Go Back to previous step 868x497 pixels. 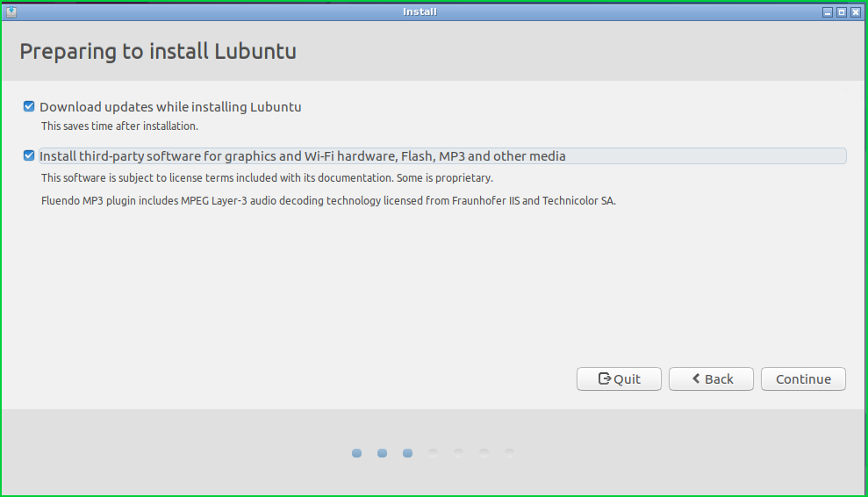pyautogui.click(x=711, y=379)
